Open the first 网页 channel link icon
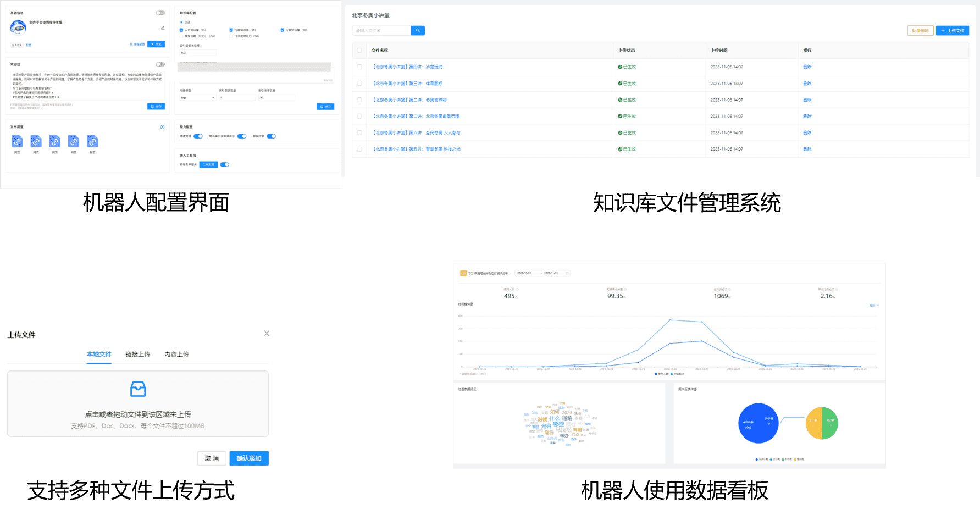Screen dimensions: 980x515 (18, 141)
